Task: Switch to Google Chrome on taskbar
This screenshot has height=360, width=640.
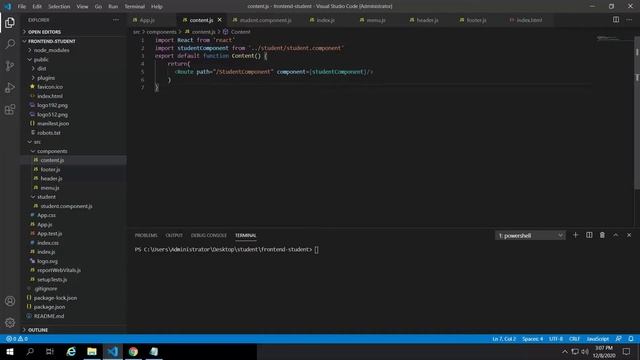Action: pyautogui.click(x=133, y=351)
